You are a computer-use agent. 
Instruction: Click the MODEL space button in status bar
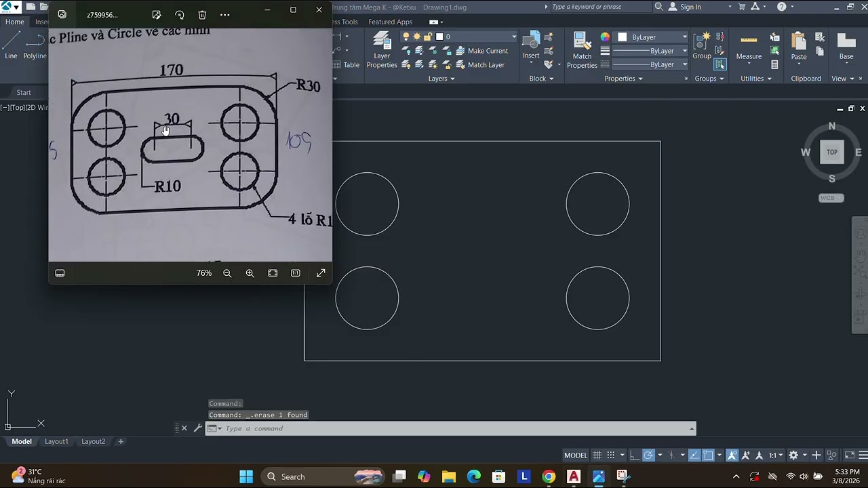tap(576, 455)
